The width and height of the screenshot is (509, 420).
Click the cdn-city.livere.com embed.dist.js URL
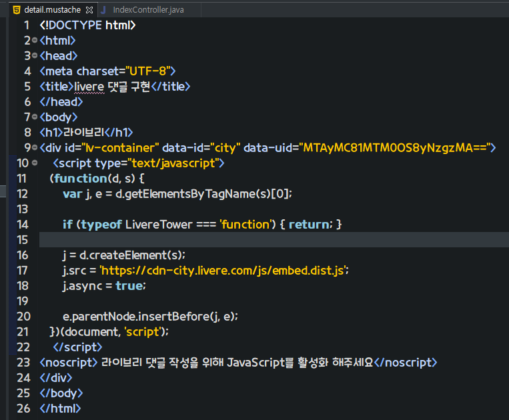(x=223, y=271)
